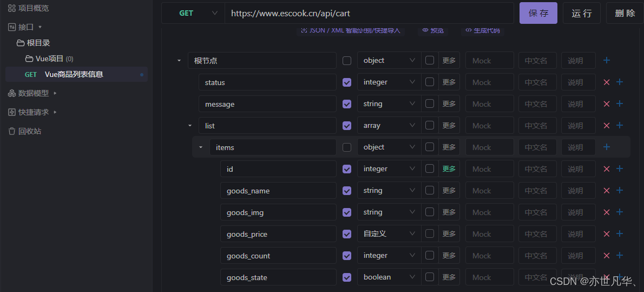Remove the goods_price field
Image resolution: width=644 pixels, height=292 pixels.
(x=606, y=234)
